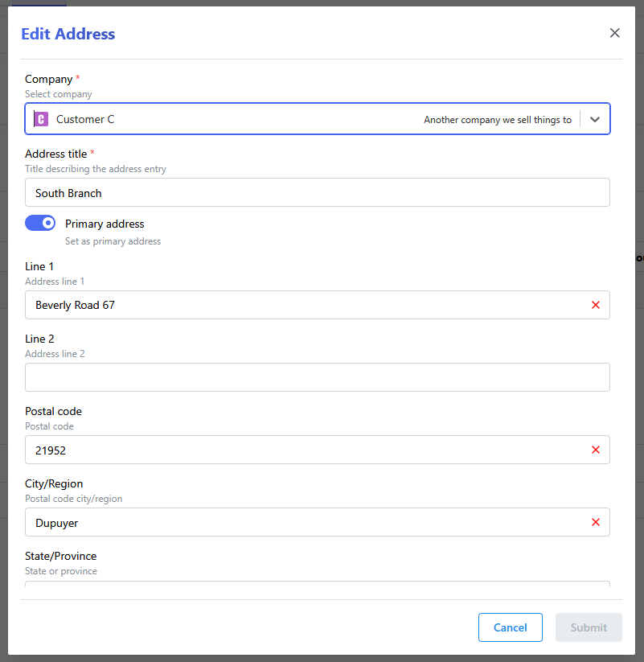
Task: Click the State/Province input field
Action: [318, 590]
